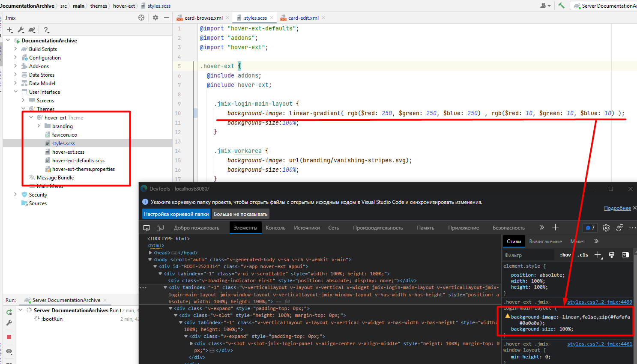Expand the Data Model tree node
Image resolution: width=637 pixels, height=364 pixels.
coord(16,83)
